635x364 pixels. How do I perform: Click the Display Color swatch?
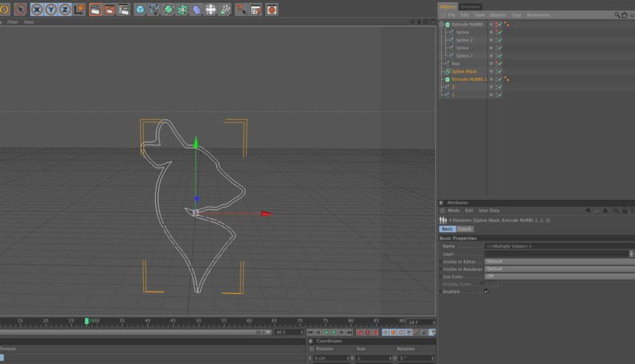tap(491, 284)
